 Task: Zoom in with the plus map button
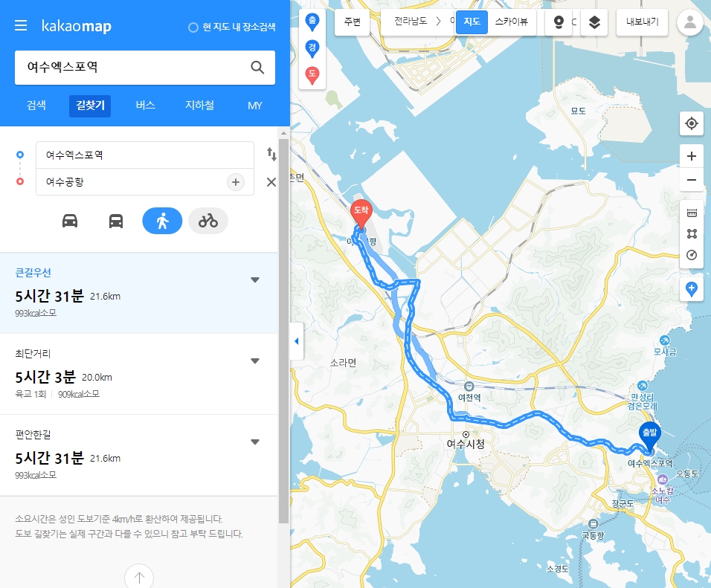point(691,156)
